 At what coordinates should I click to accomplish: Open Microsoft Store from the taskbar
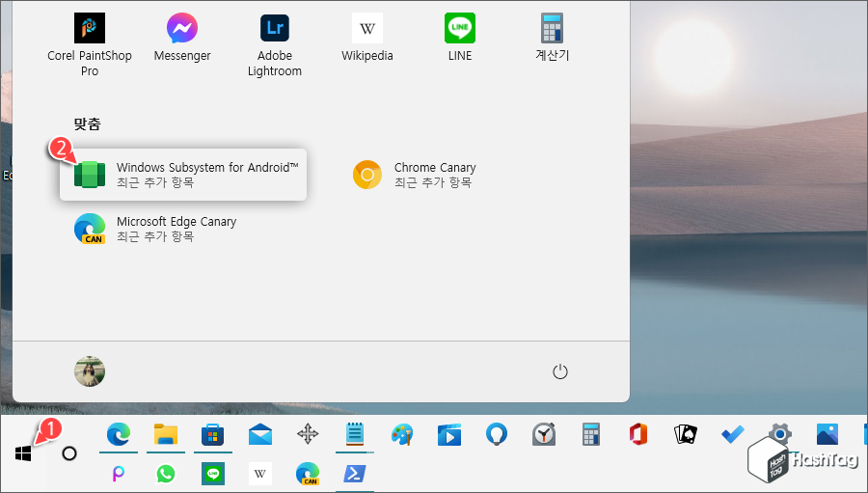click(212, 435)
